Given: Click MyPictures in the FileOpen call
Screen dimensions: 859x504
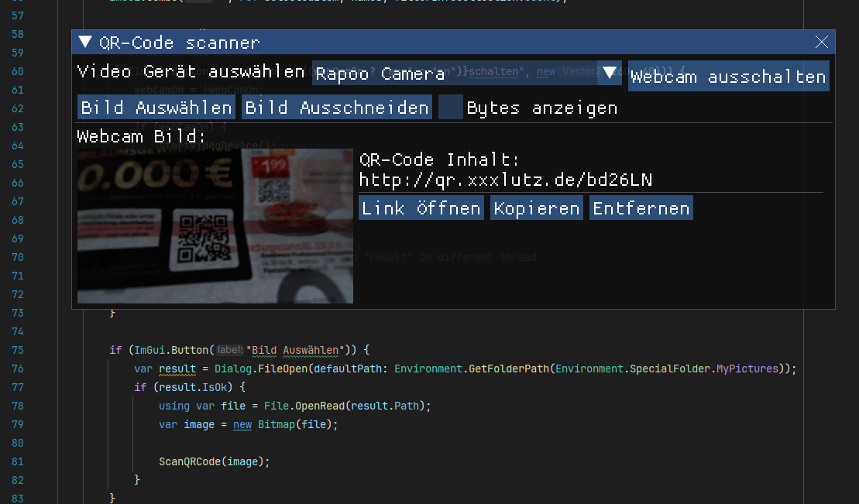Looking at the screenshot, I should [747, 369].
